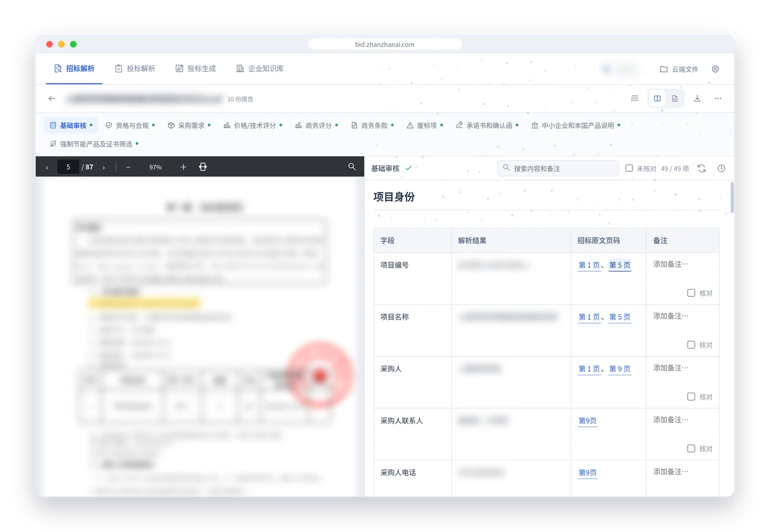The image size is (770, 532).
Task: Open 第9页 link in 采购人电话 row
Action: pos(588,473)
